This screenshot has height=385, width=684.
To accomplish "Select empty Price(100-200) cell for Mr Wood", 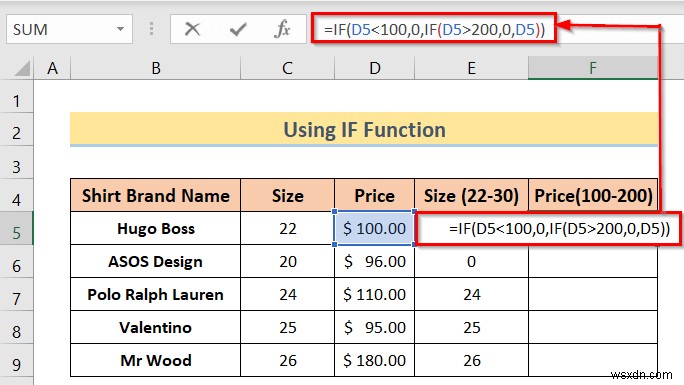I will tap(593, 361).
